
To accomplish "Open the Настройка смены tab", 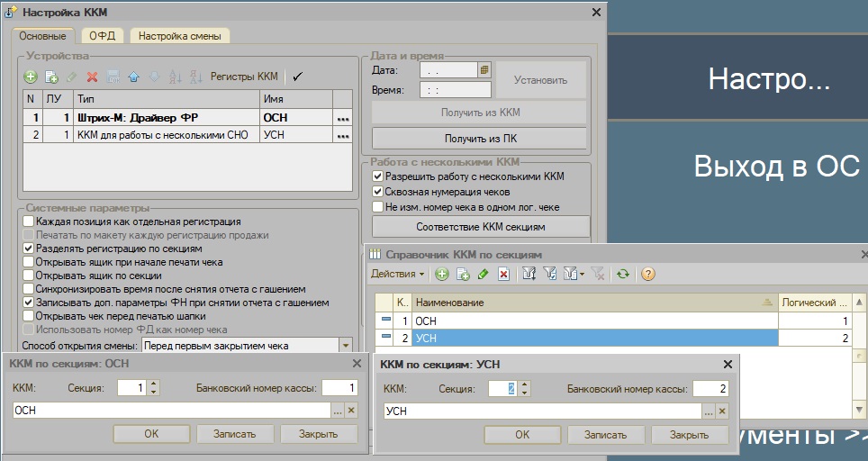I will tap(180, 36).
